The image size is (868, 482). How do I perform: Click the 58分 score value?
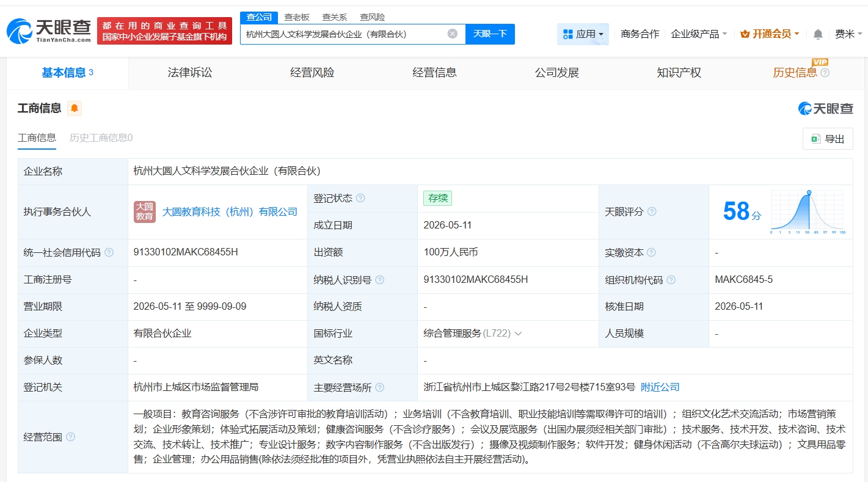[x=742, y=211]
